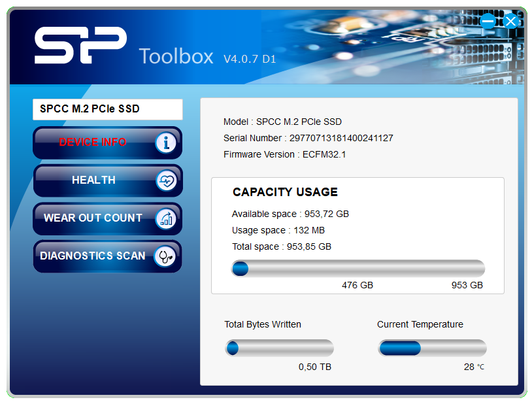The image size is (532, 404).
Task: Click the 28 °C temperature value
Action: point(474,367)
